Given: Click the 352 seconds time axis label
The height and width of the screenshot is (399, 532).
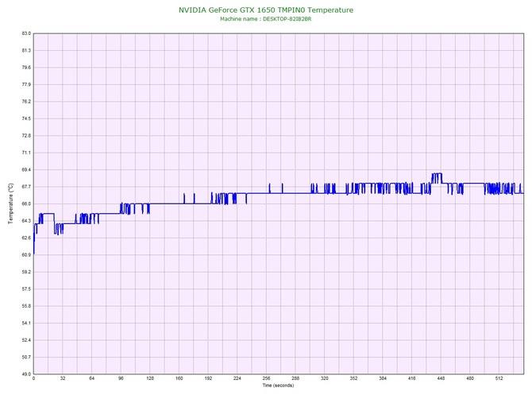Looking at the screenshot, I should click(x=353, y=378).
